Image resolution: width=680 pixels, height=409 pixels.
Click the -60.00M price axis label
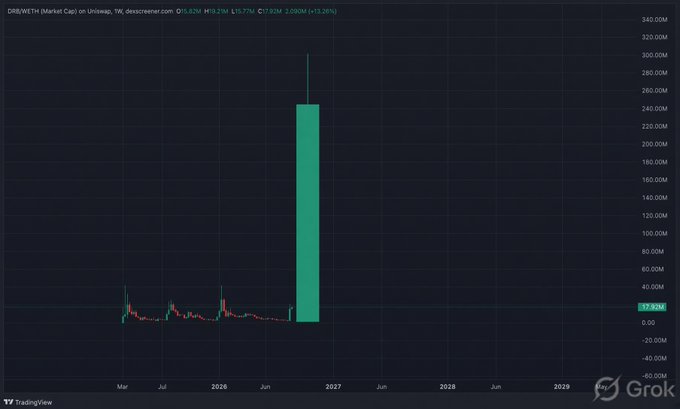[x=654, y=376]
